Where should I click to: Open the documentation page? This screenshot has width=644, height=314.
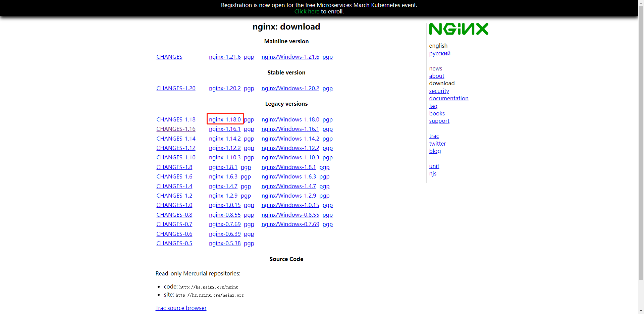tap(449, 98)
